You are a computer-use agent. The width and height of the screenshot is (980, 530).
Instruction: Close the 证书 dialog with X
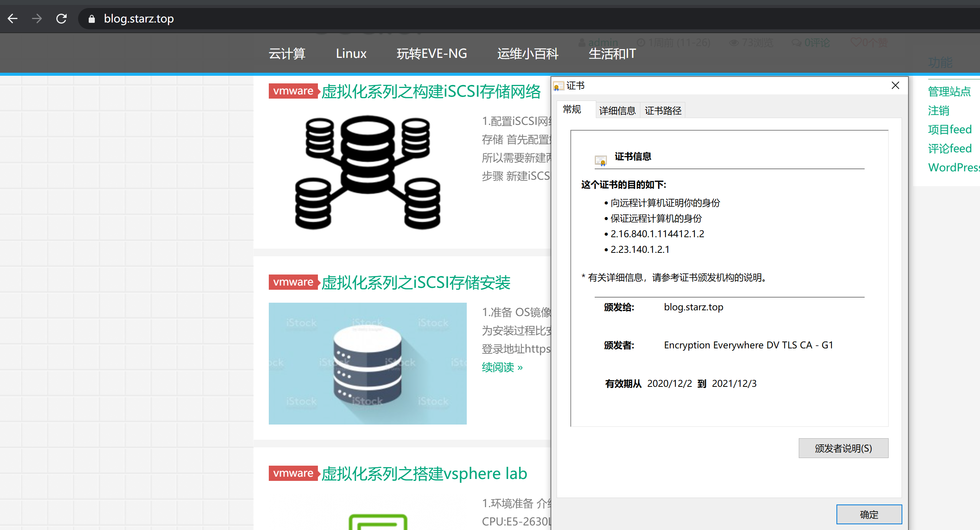point(895,86)
